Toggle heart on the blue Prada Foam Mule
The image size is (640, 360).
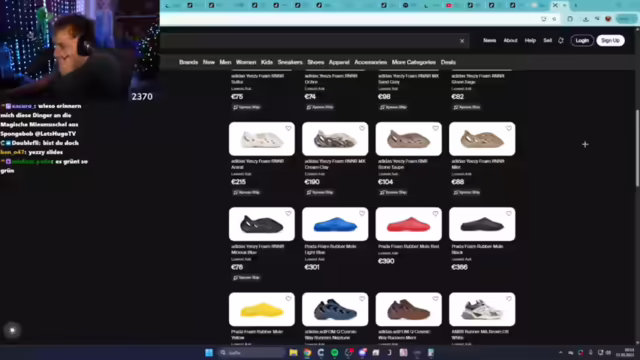(x=362, y=213)
